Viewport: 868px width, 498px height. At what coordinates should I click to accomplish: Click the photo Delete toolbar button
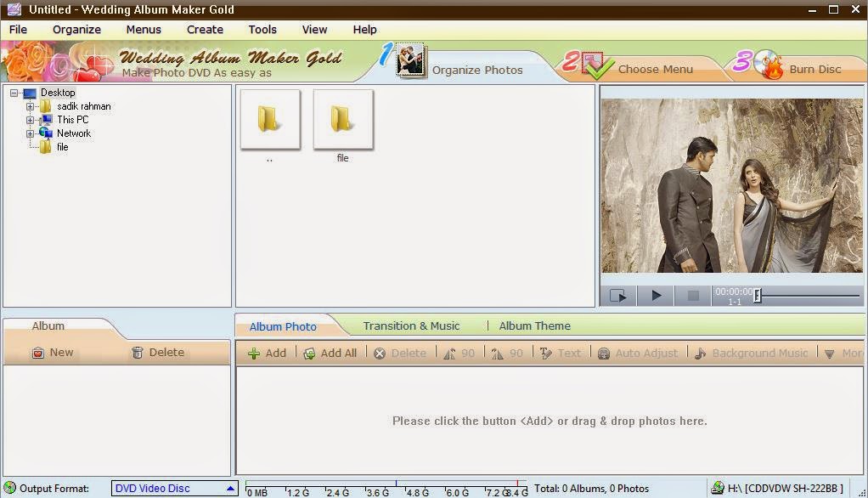(400, 353)
